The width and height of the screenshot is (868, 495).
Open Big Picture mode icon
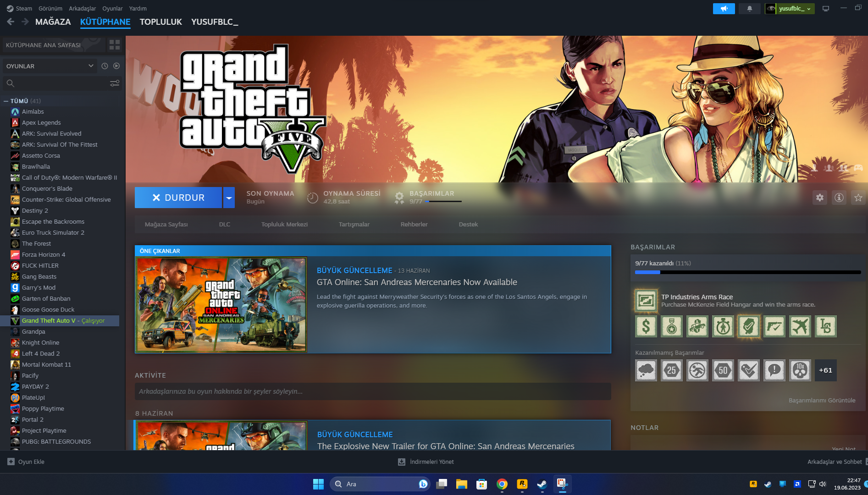pyautogui.click(x=825, y=9)
